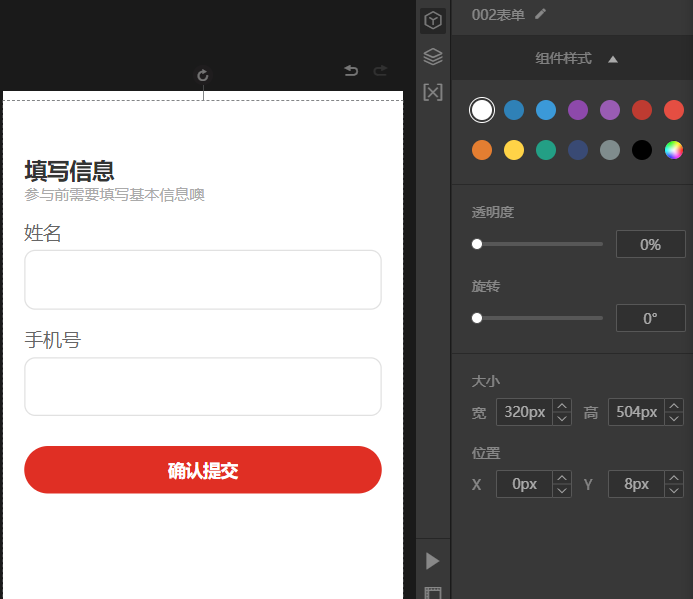
Task: Select the white color swatch
Action: (482, 110)
